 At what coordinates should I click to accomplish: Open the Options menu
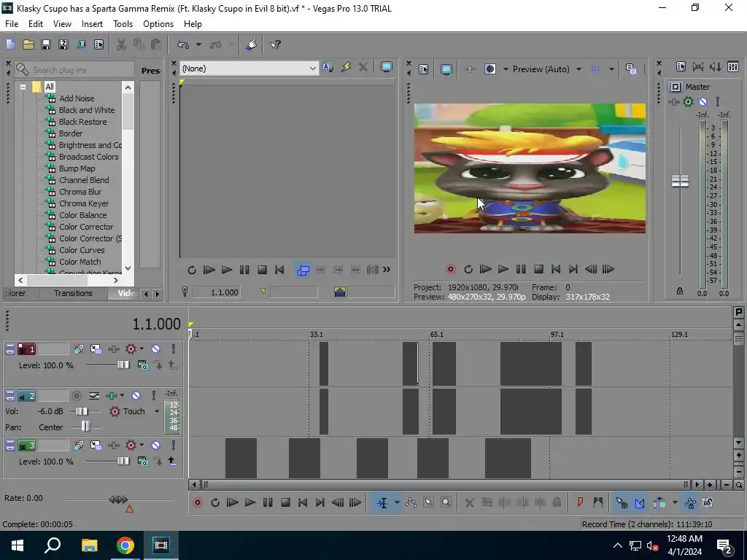point(158,24)
